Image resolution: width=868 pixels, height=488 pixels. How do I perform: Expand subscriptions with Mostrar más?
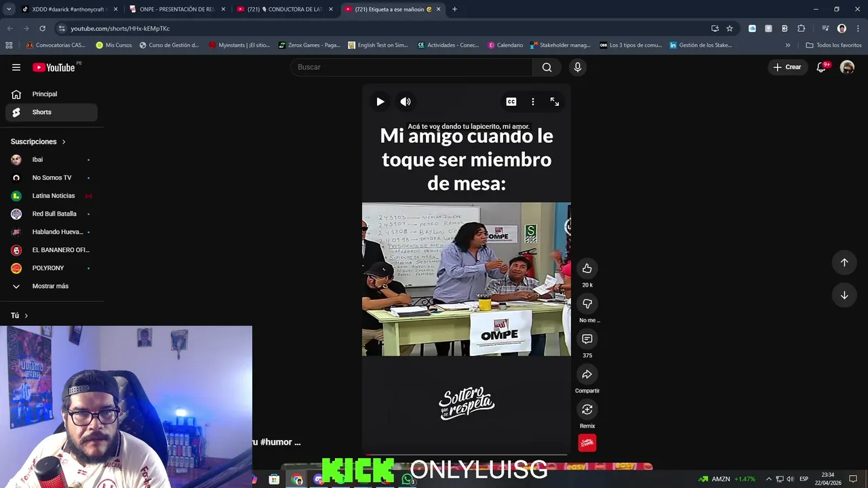pos(52,286)
